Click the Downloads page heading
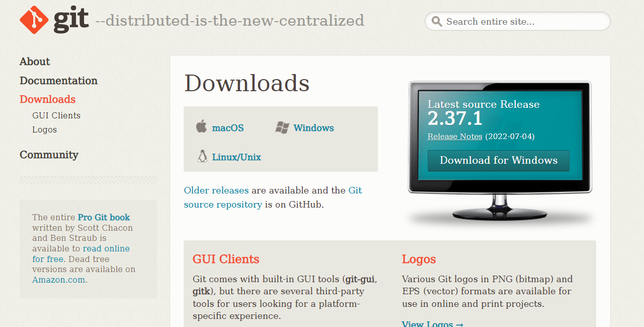Screen dimensions: 644x327 (x=247, y=83)
